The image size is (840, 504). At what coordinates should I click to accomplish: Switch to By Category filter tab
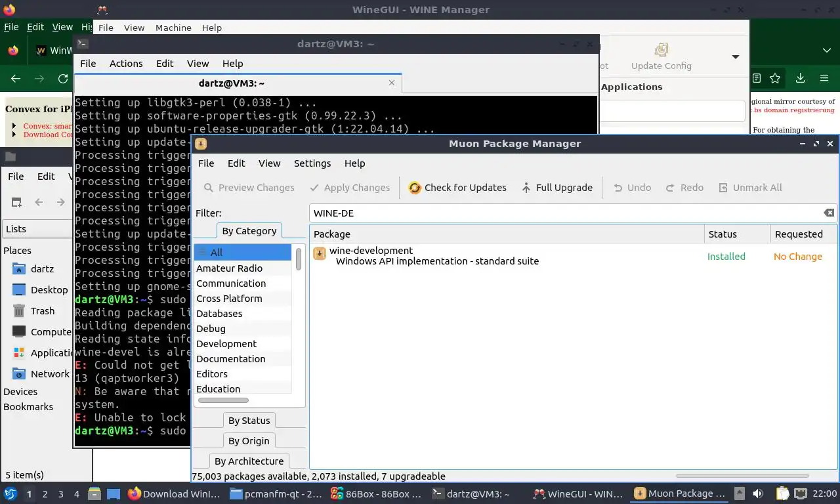(249, 231)
